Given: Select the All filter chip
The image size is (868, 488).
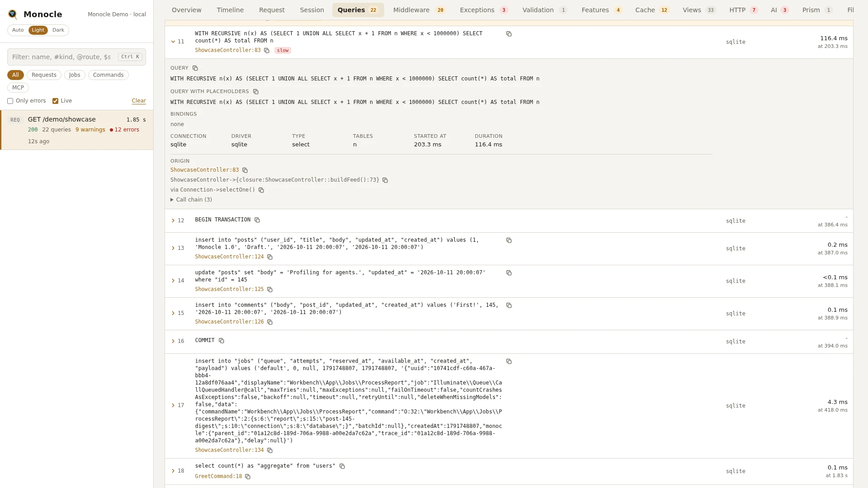Looking at the screenshot, I should (x=15, y=75).
